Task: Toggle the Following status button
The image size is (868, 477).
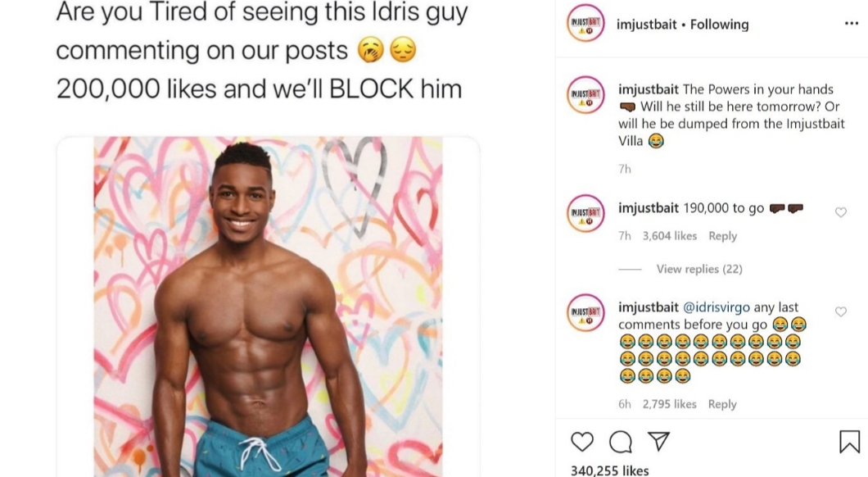Action: pyautogui.click(x=719, y=25)
